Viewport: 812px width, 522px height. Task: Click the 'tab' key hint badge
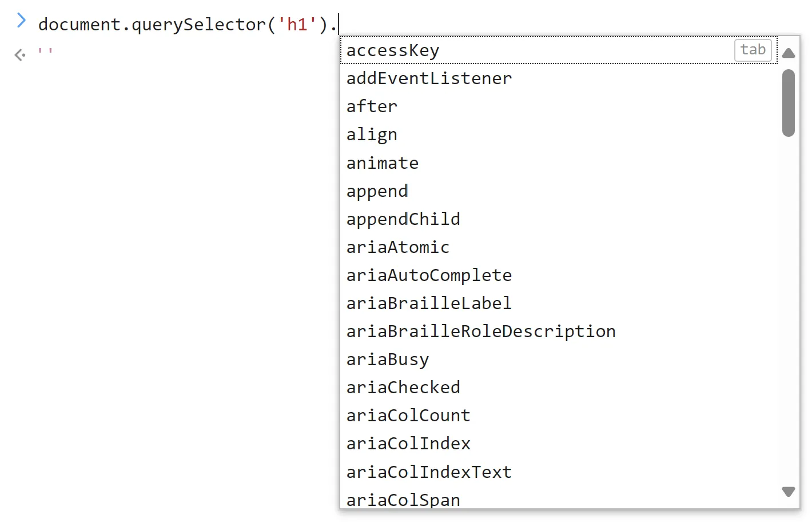pos(753,50)
